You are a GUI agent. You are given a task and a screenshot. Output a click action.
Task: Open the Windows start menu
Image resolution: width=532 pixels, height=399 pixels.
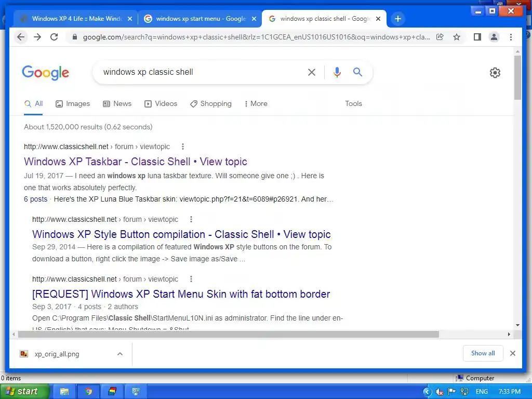24,392
